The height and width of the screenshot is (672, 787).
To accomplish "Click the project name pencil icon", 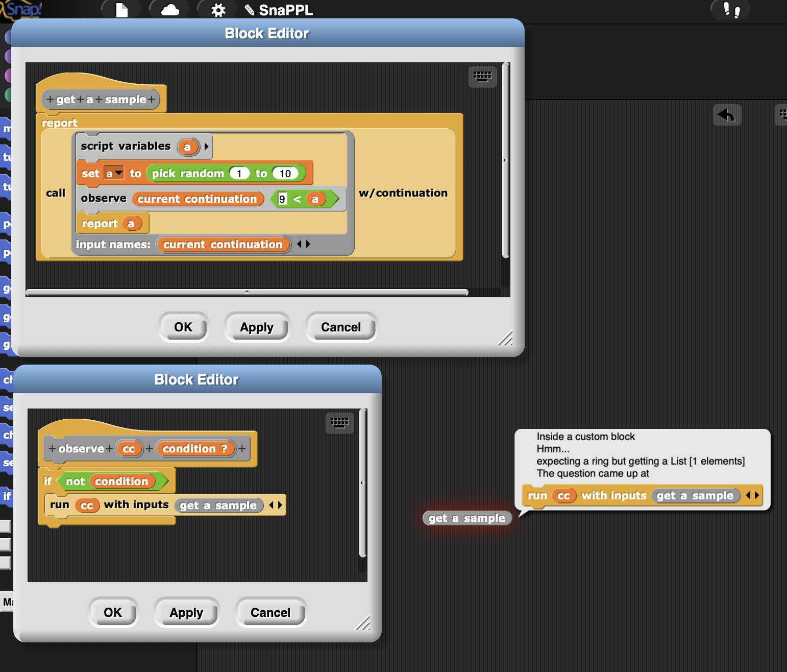I will pos(250,10).
